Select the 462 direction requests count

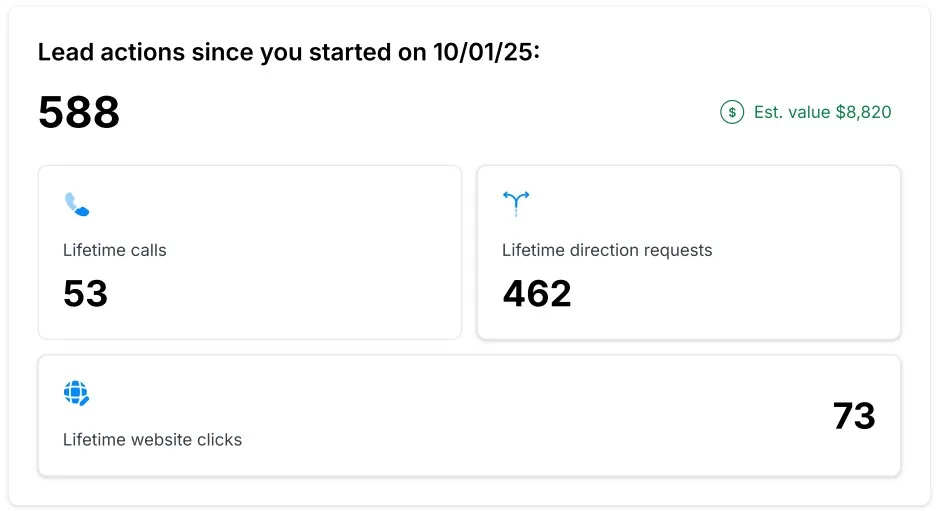pyautogui.click(x=537, y=293)
